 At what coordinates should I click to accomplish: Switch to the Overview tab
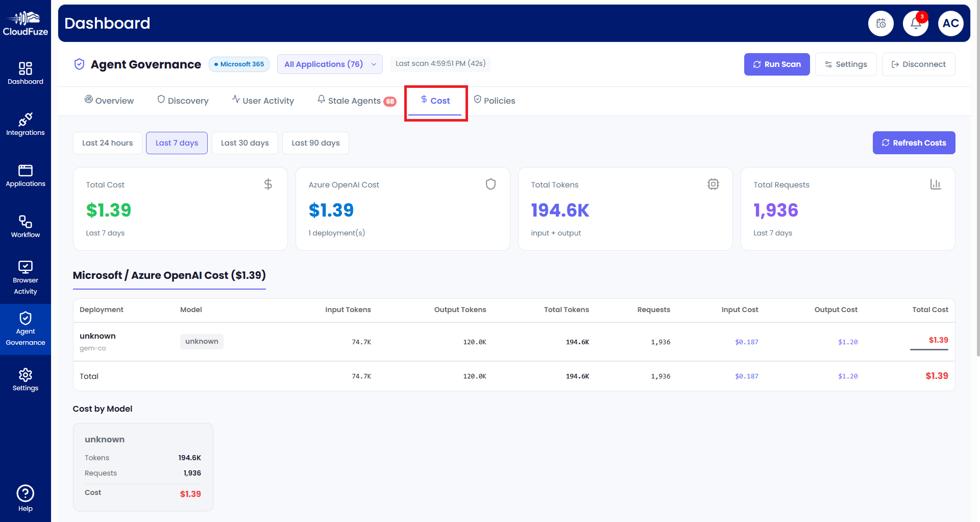[109, 101]
